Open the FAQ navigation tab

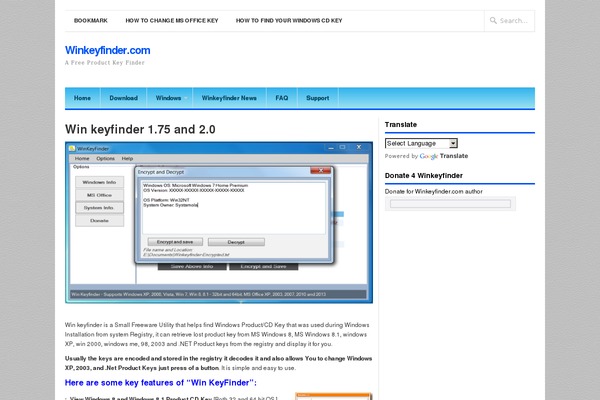point(282,98)
